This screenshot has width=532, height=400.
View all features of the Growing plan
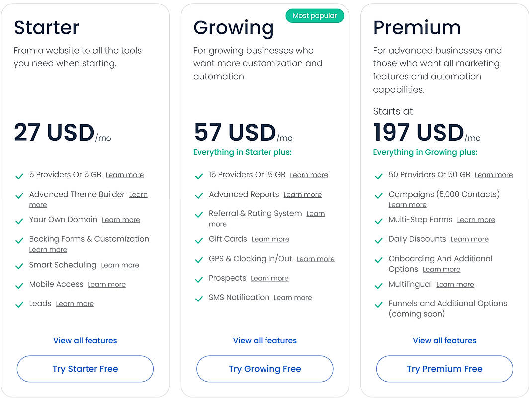tap(265, 340)
